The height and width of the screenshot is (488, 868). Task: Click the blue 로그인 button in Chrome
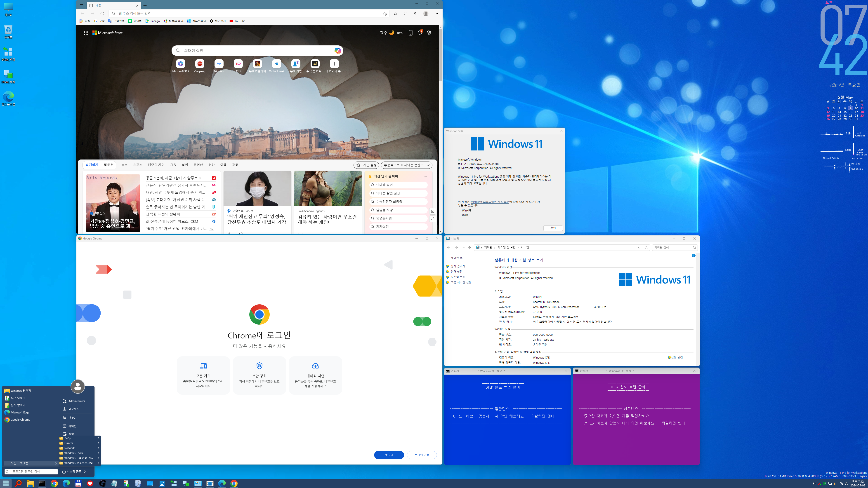point(389,455)
